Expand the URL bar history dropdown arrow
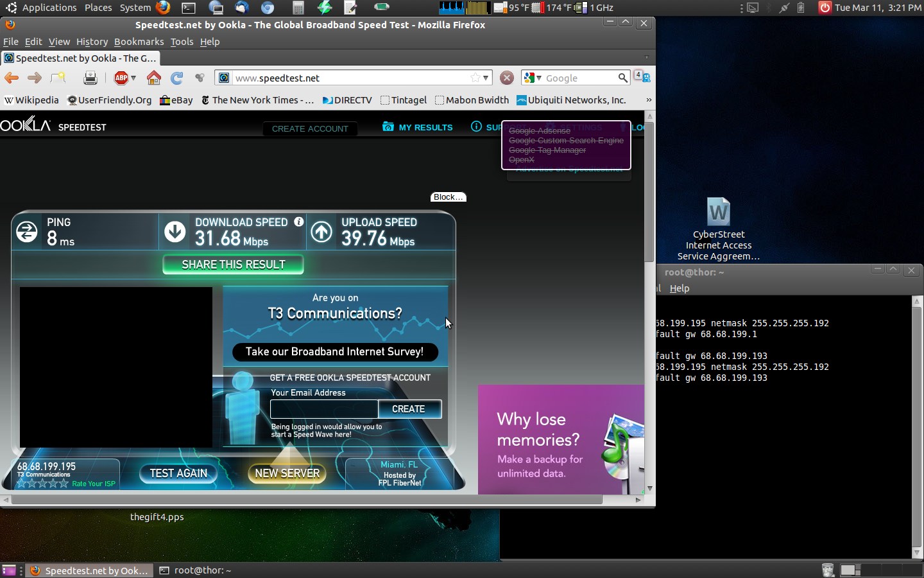This screenshot has height=578, width=924. tap(486, 78)
